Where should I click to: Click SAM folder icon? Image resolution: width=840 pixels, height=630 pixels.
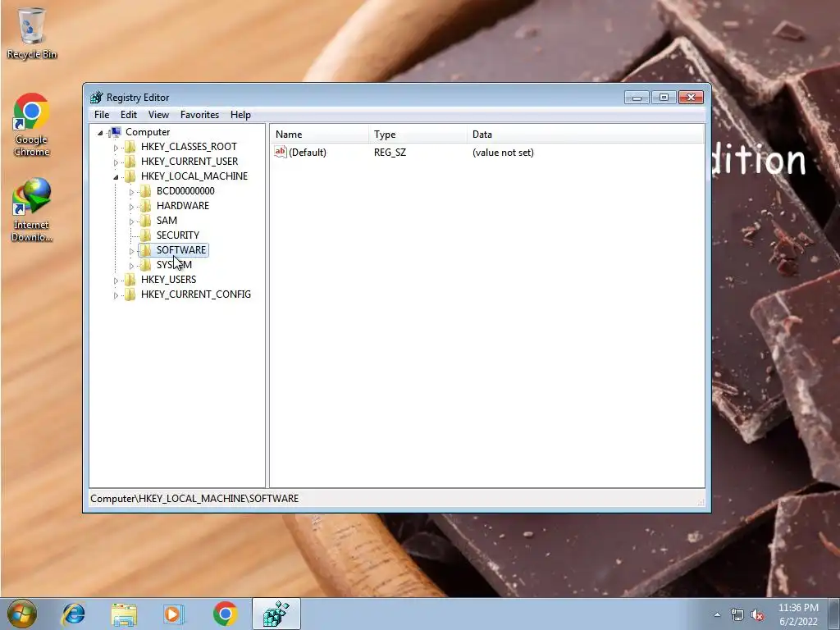click(146, 220)
